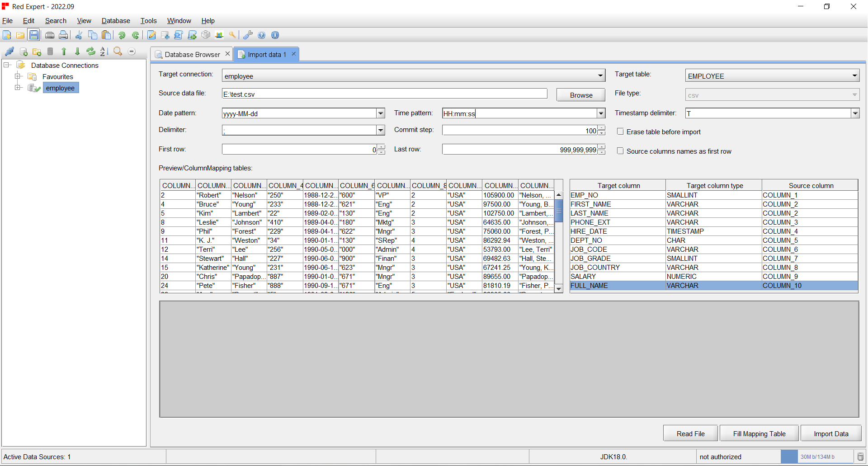Open a new Query Editor from toolbar

click(151, 35)
